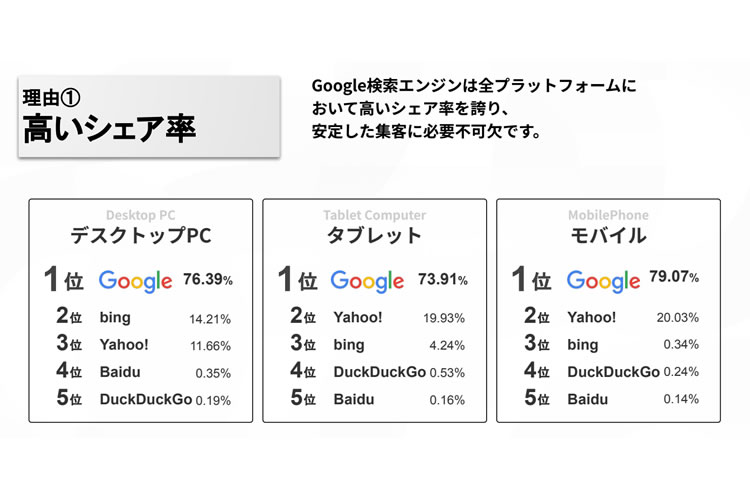Image resolution: width=750 pixels, height=500 pixels.
Task: Click DuckDuckGo in the Tablet ranking
Action: (x=379, y=372)
